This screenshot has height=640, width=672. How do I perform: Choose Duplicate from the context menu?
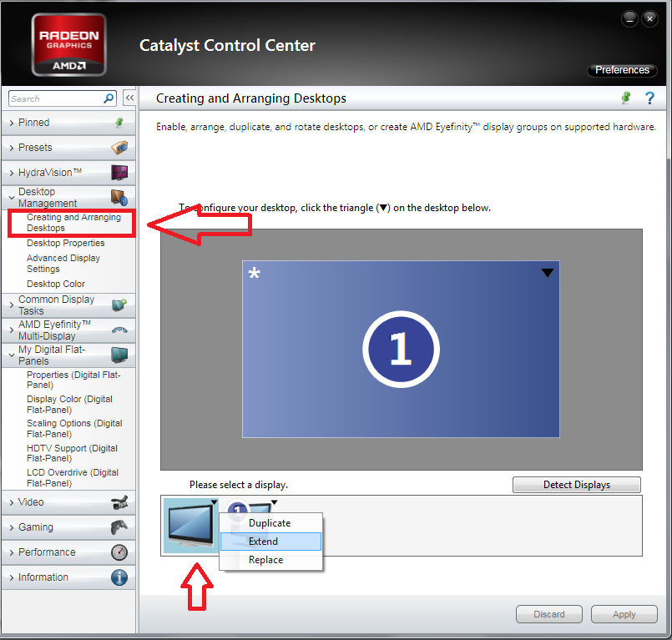(x=270, y=523)
